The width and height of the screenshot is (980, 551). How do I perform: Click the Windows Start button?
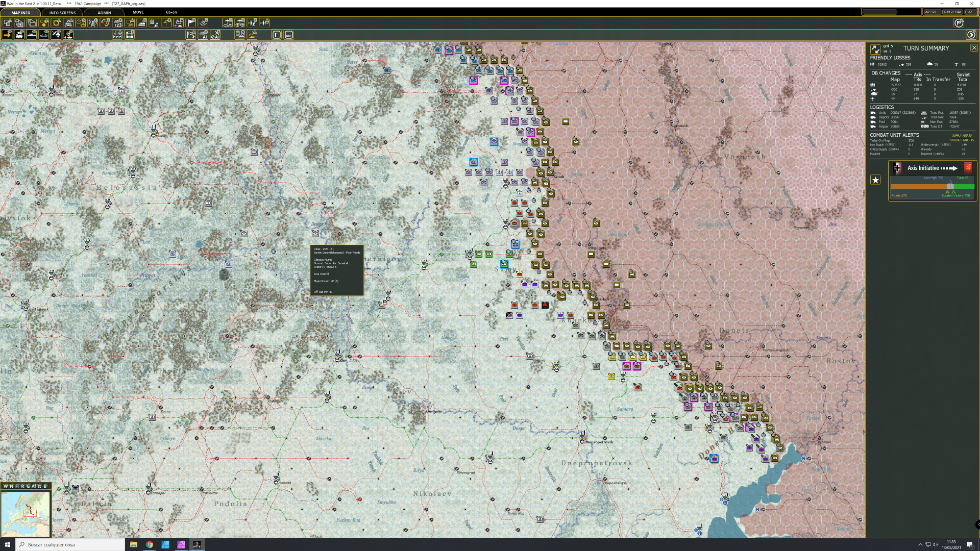point(7,544)
